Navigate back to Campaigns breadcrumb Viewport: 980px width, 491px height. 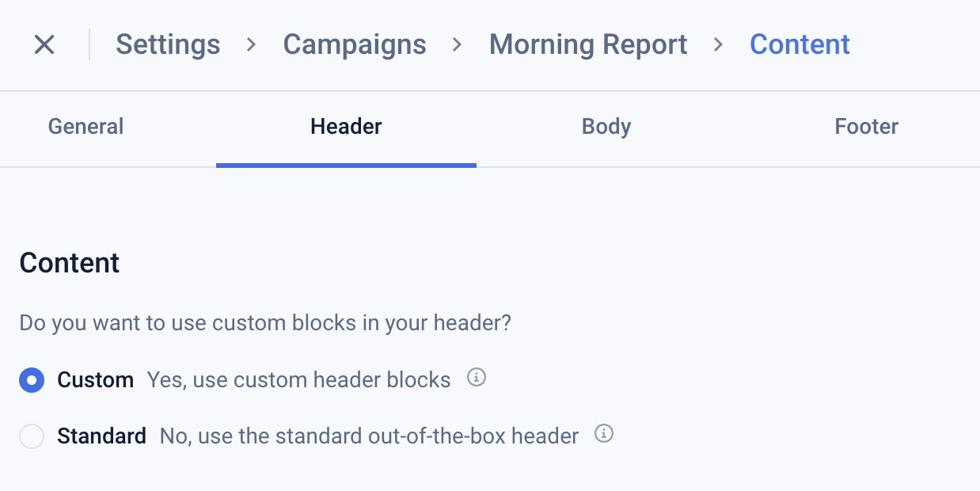tap(355, 44)
